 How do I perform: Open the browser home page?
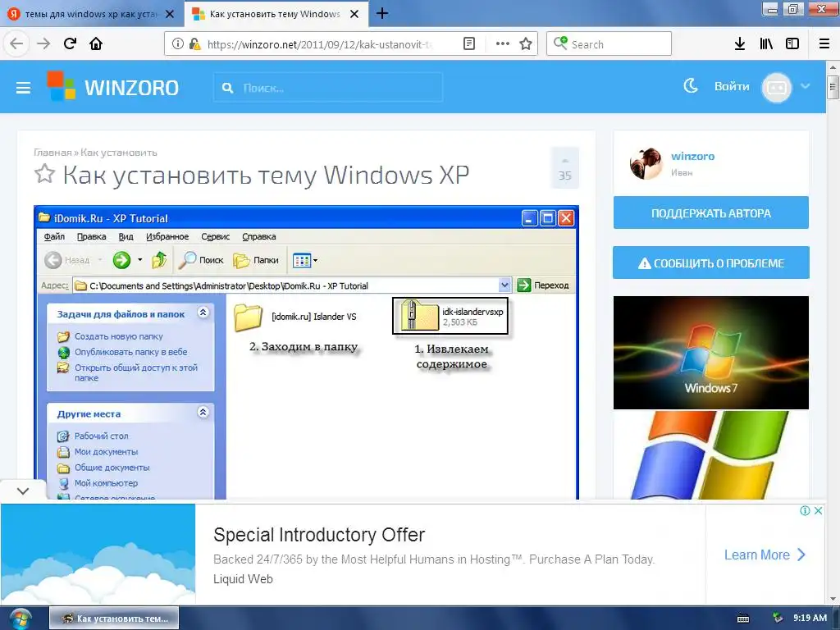pos(96,43)
